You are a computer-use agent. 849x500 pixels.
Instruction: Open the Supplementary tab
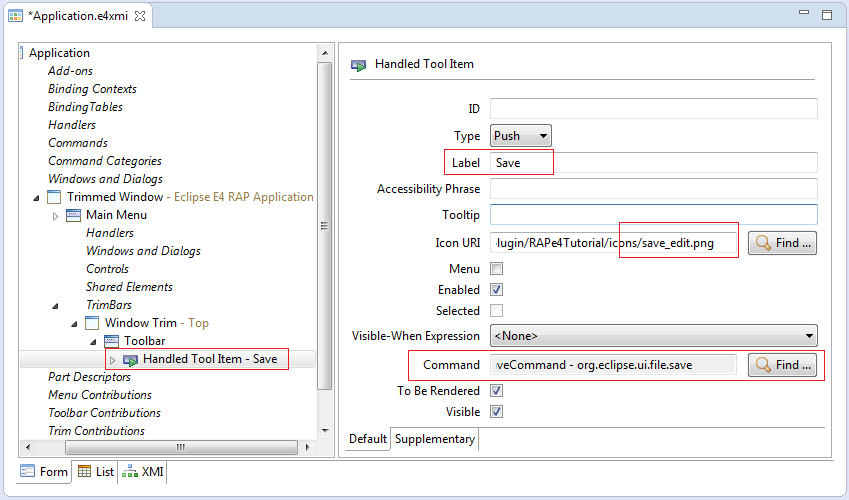tap(435, 439)
